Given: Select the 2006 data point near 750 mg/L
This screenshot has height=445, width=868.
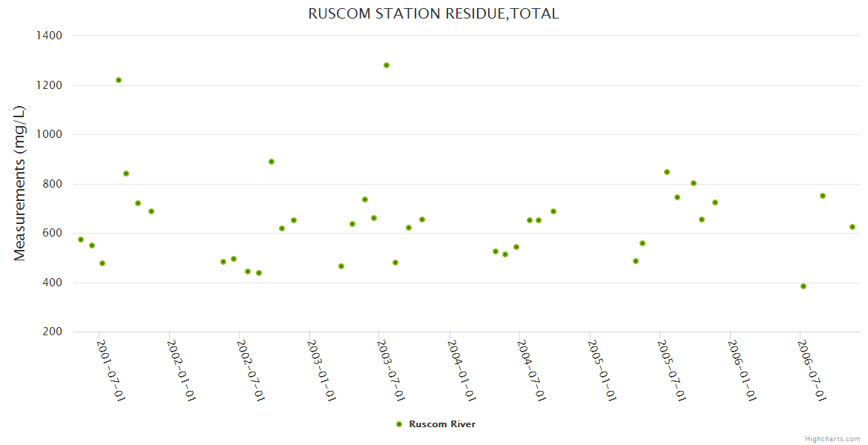Looking at the screenshot, I should pyautogui.click(x=823, y=196).
